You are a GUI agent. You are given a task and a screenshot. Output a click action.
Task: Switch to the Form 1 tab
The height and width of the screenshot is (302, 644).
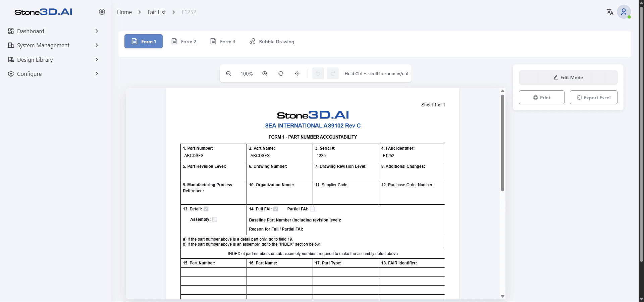coord(144,41)
